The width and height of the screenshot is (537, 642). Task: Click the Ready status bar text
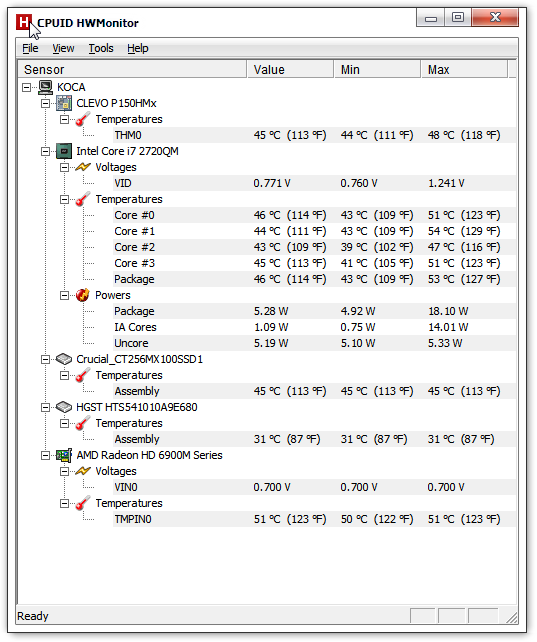point(33,616)
